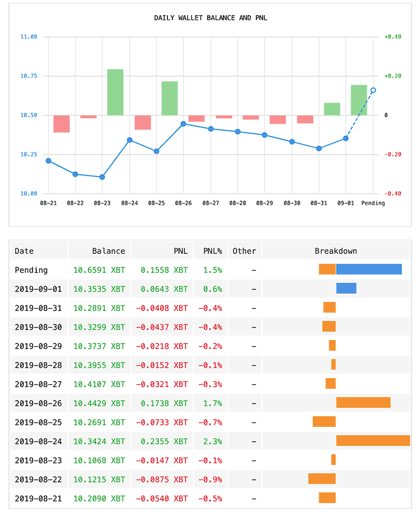Click the small green PNL bar after 08-31
Viewport: 420px width, 512px height.
pos(332,109)
